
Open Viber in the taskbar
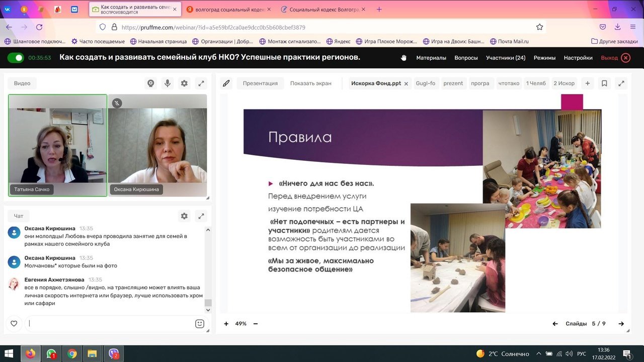coord(114,353)
